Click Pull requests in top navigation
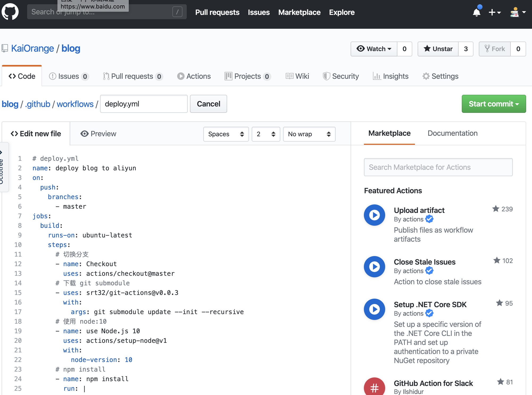The image size is (532, 395). click(217, 12)
